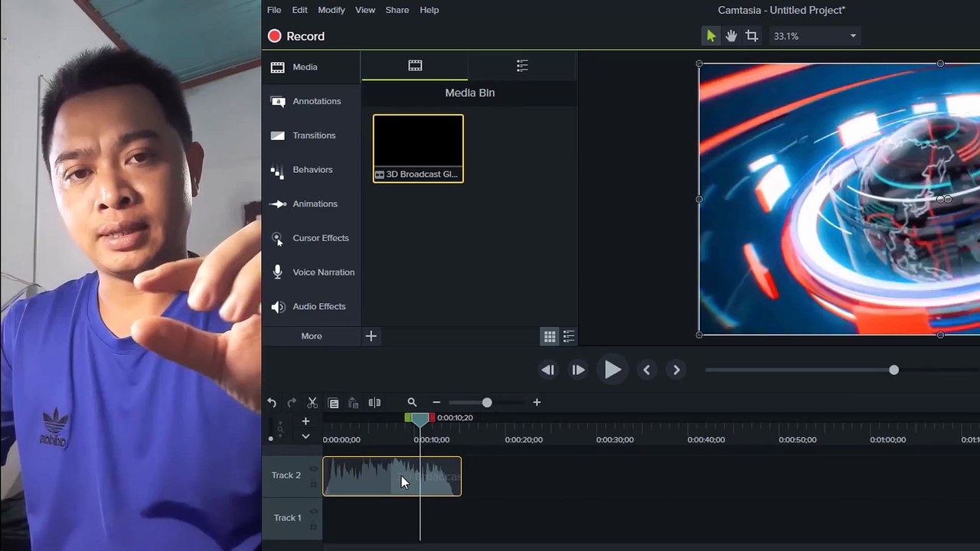The height and width of the screenshot is (551, 980).
Task: Toggle visibility of Track 2
Action: click(313, 468)
